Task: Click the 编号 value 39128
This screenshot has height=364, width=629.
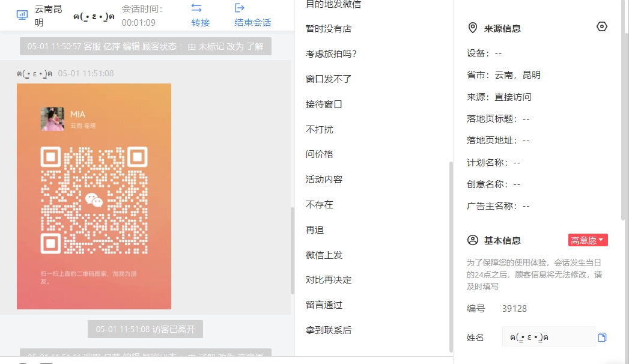Action: (514, 309)
